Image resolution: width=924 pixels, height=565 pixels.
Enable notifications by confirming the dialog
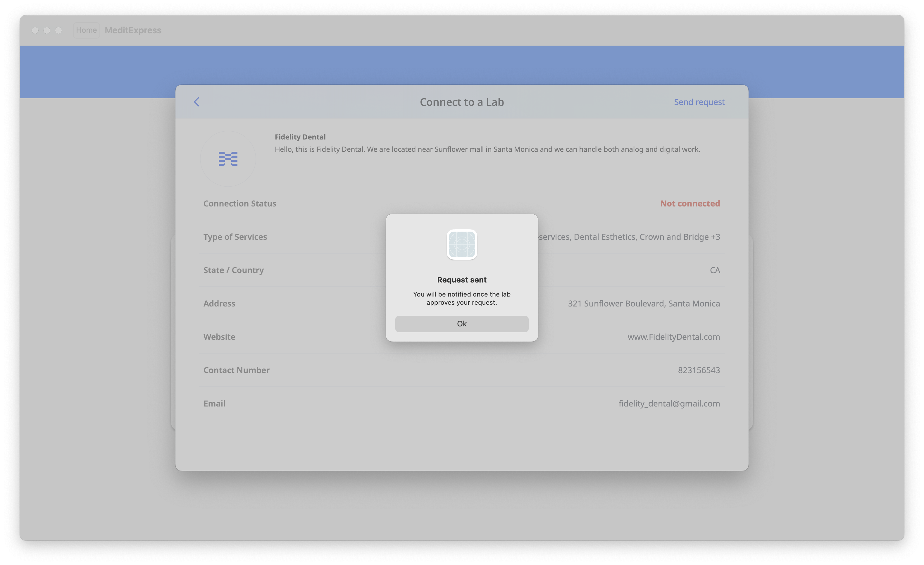(x=462, y=323)
